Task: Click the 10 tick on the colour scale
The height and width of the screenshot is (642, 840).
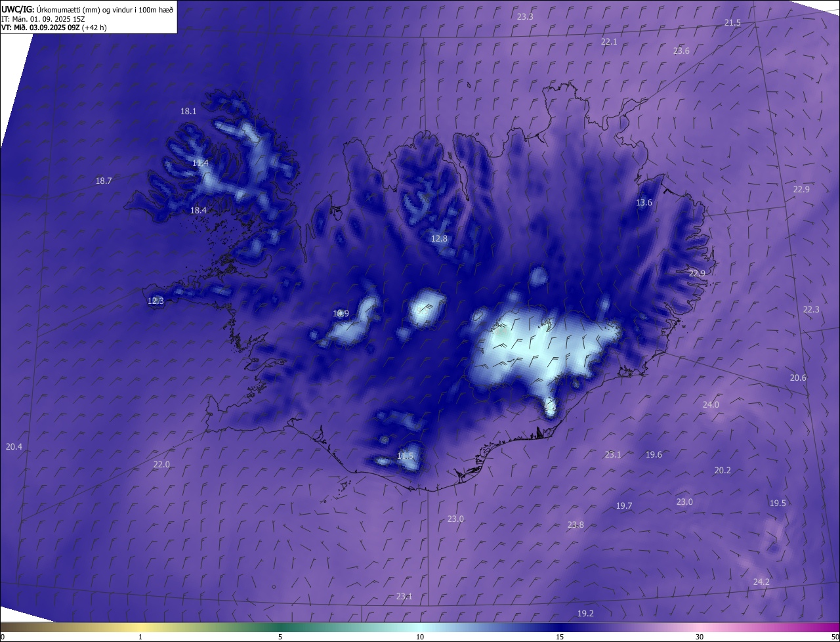Action: pos(420,637)
